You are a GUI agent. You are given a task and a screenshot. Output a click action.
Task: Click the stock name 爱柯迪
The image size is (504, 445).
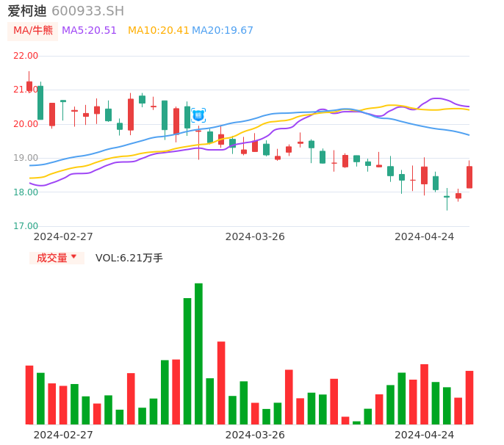click(x=27, y=11)
